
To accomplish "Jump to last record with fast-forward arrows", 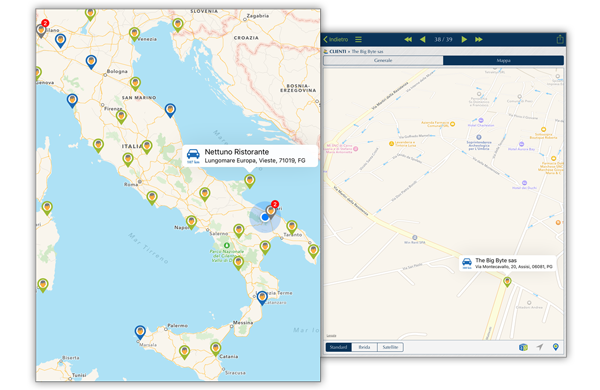I will pyautogui.click(x=478, y=39).
